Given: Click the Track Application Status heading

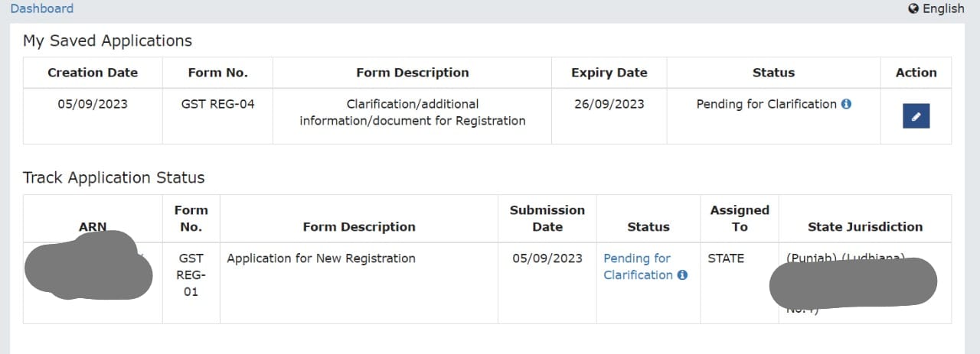Looking at the screenshot, I should click(x=114, y=177).
